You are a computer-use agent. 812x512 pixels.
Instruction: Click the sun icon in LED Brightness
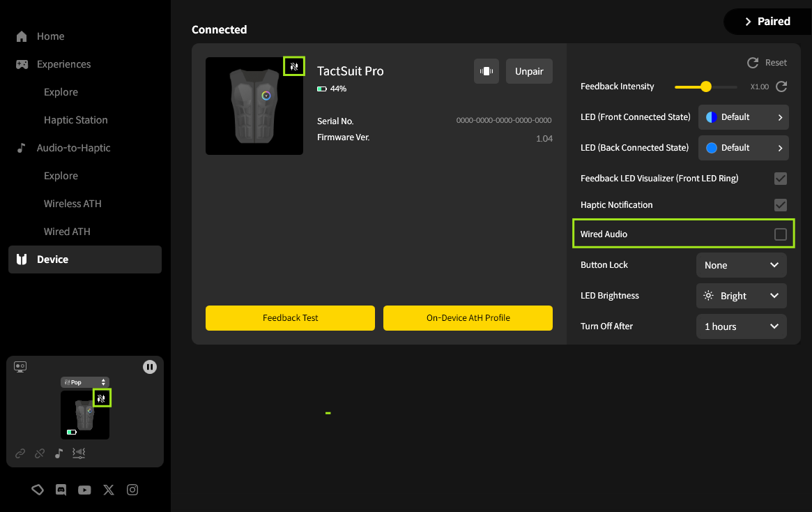(x=708, y=296)
